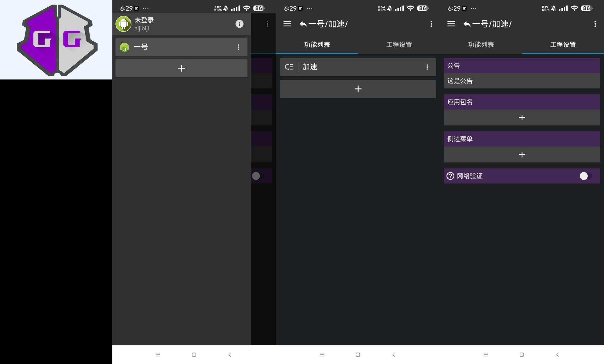
Task: Tap the aijibiji username text
Action: click(x=142, y=29)
